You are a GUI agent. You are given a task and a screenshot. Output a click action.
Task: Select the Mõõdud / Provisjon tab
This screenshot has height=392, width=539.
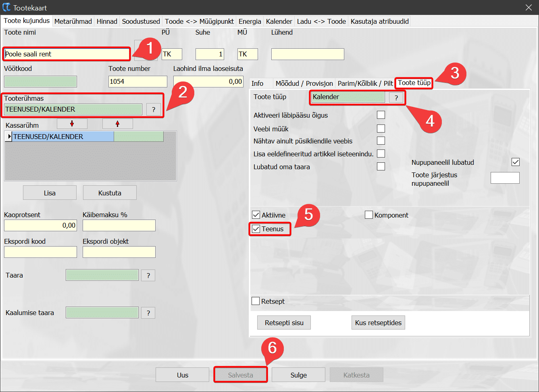click(x=304, y=83)
